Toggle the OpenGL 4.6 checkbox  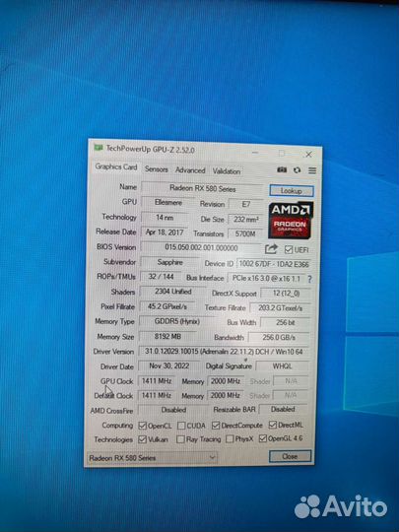262,438
